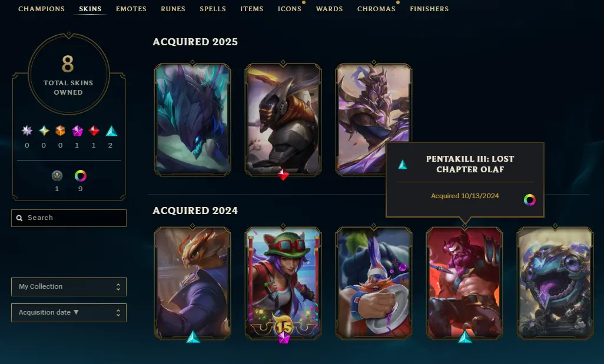Select the Mythic purple gem filter icon
604x364 pixels.
click(77, 131)
